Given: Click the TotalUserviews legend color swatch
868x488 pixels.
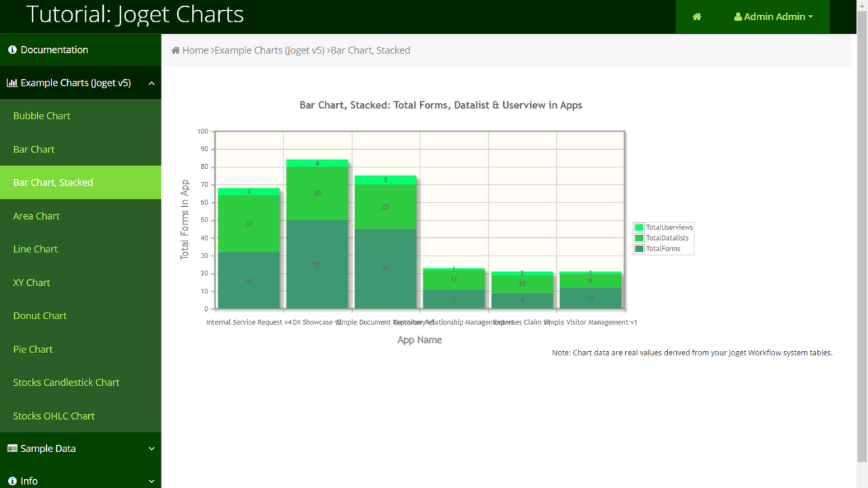Looking at the screenshot, I should coord(639,228).
